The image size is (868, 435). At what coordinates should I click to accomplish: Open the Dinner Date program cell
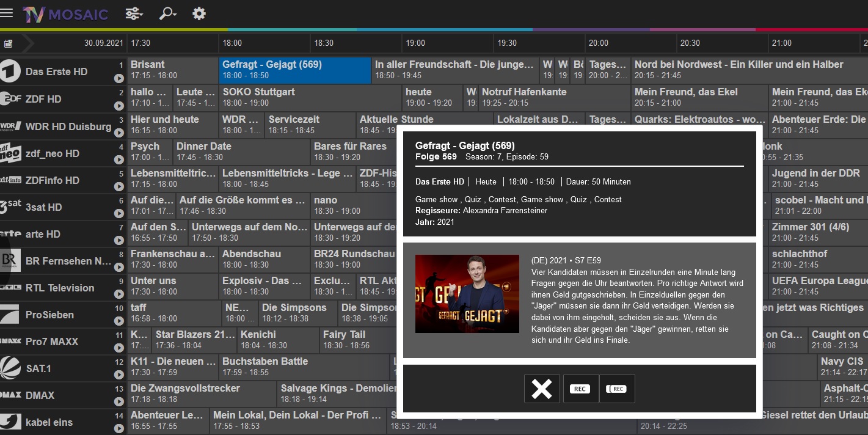click(241, 152)
